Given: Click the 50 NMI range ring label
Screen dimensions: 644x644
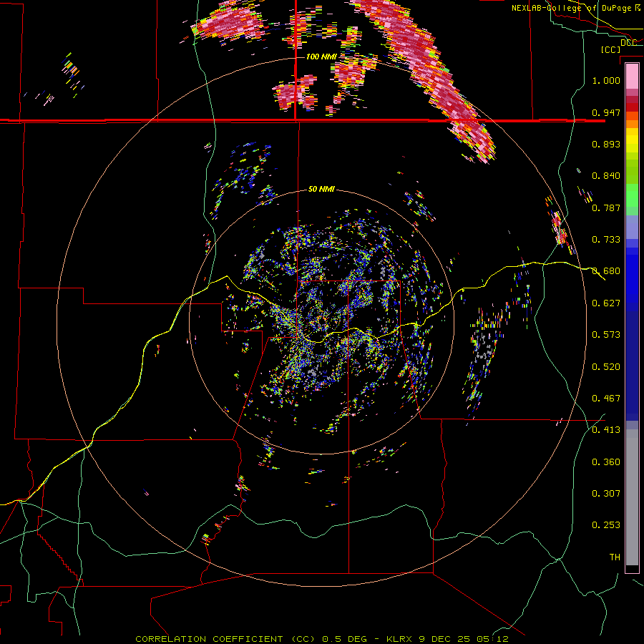Looking at the screenshot, I should click(321, 190).
